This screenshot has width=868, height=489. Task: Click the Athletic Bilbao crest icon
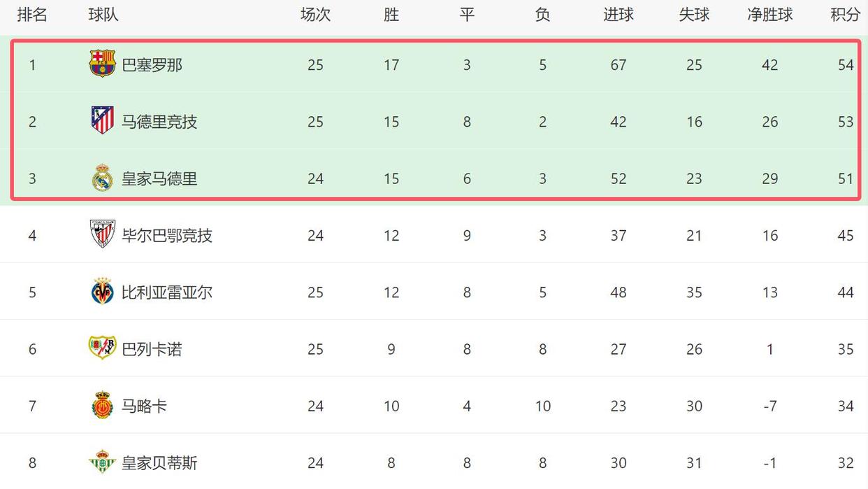(103, 234)
